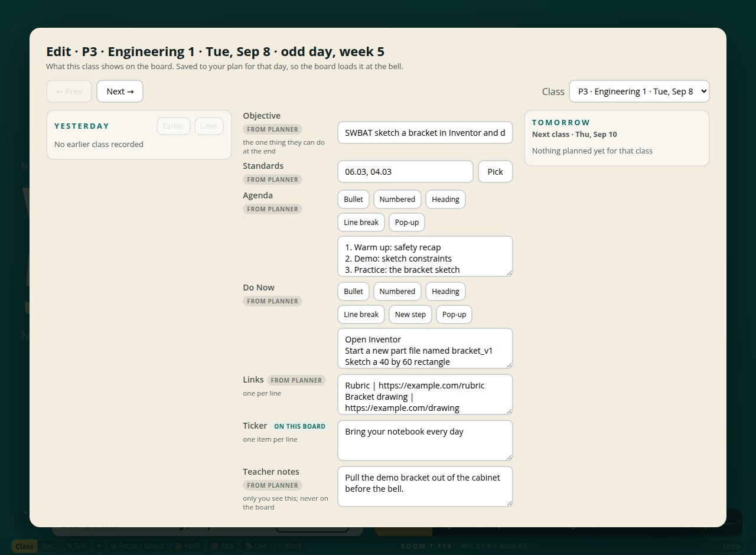Add a Pop-up to the Agenda
Viewport: 756px width, 555px height.
(407, 223)
